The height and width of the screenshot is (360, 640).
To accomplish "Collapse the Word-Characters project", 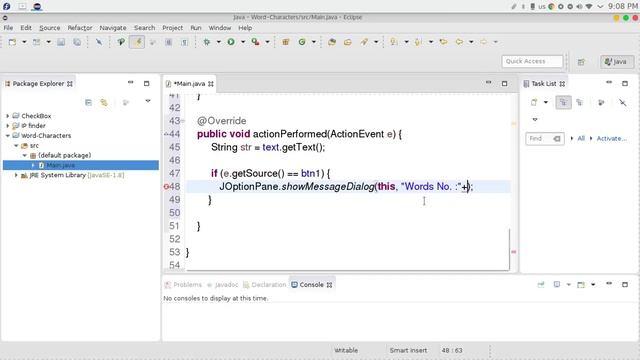I will point(8,136).
